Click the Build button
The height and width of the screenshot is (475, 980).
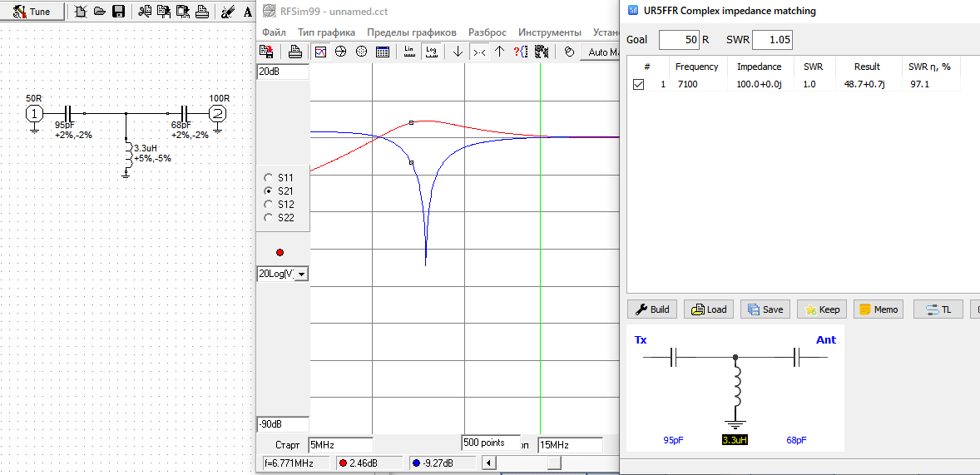(x=652, y=309)
